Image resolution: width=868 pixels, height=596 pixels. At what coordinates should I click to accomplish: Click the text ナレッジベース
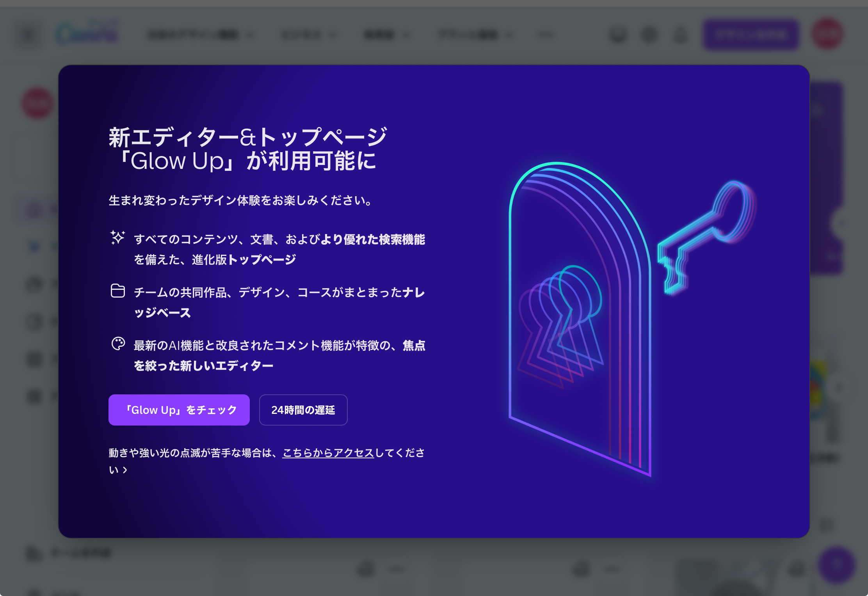[x=279, y=302]
